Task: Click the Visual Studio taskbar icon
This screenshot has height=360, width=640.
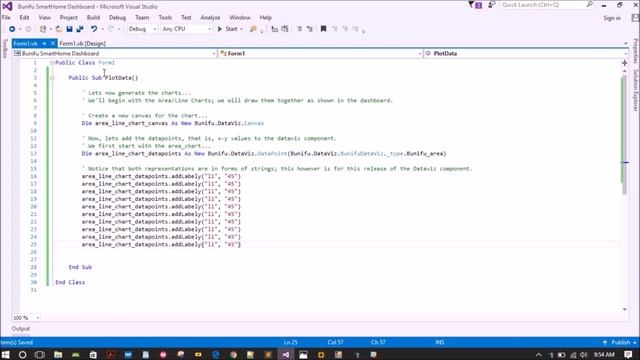Action: (x=286, y=355)
